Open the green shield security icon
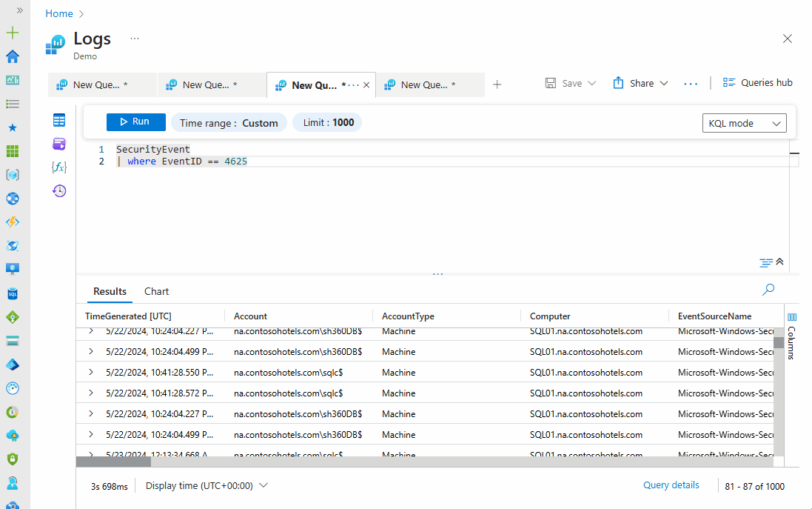 coord(13,459)
